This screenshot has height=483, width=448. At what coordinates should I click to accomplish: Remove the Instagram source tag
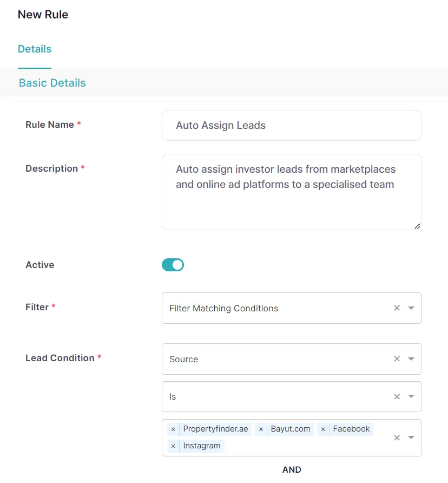(173, 446)
